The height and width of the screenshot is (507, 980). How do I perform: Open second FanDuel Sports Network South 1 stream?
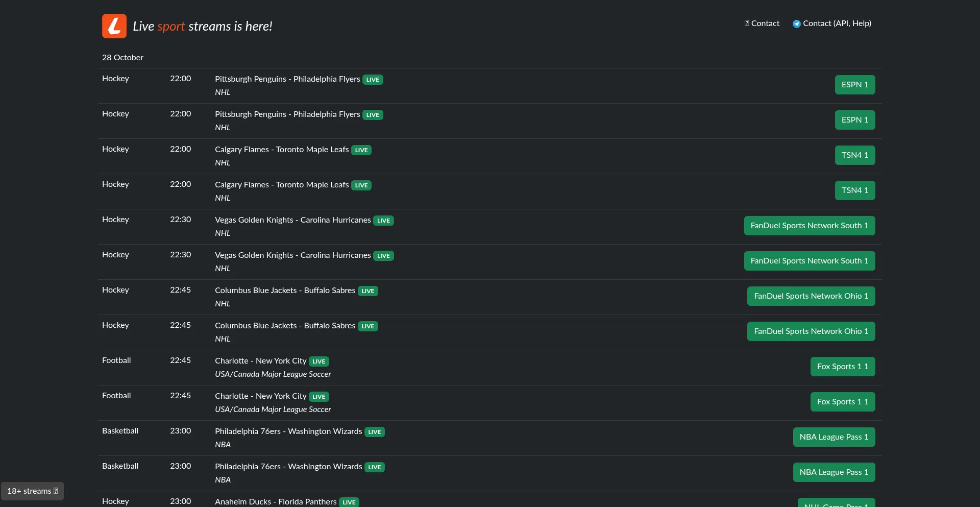click(810, 261)
